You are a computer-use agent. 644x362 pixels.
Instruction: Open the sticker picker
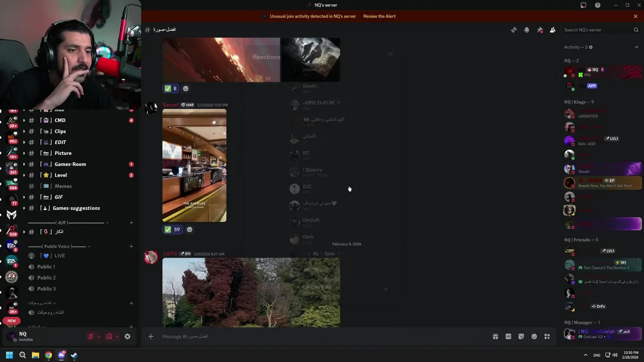(x=521, y=336)
